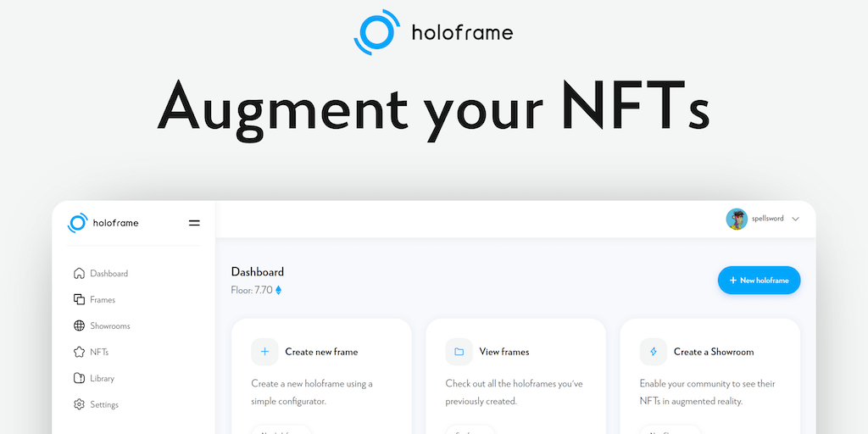Click the Dashboard page heading
This screenshot has width=868, height=434.
(x=258, y=272)
